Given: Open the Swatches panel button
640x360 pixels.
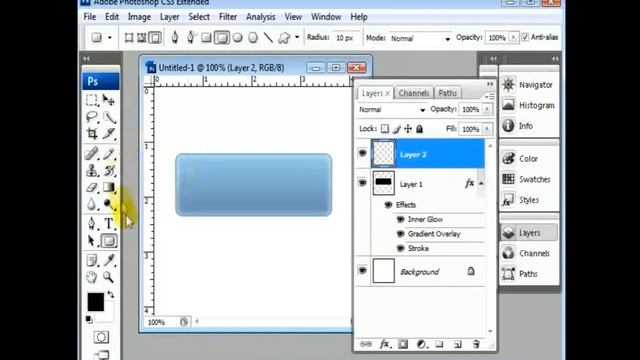Looking at the screenshot, I should tap(526, 179).
